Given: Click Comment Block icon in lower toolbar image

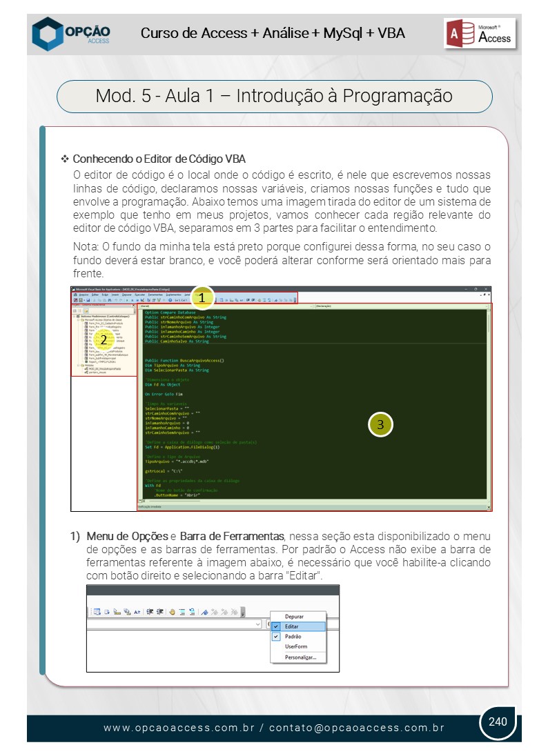Looking at the screenshot, I should [x=182, y=612].
